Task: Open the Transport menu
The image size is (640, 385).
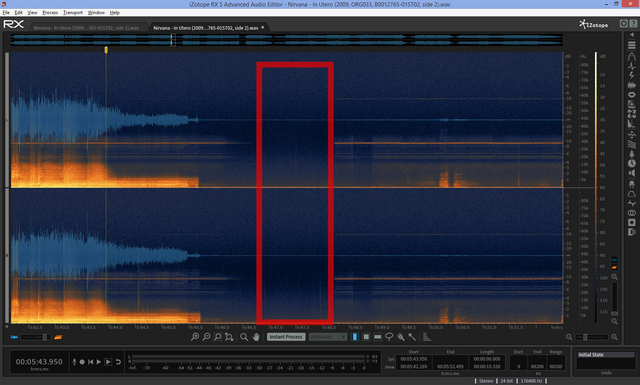Action: click(x=73, y=13)
